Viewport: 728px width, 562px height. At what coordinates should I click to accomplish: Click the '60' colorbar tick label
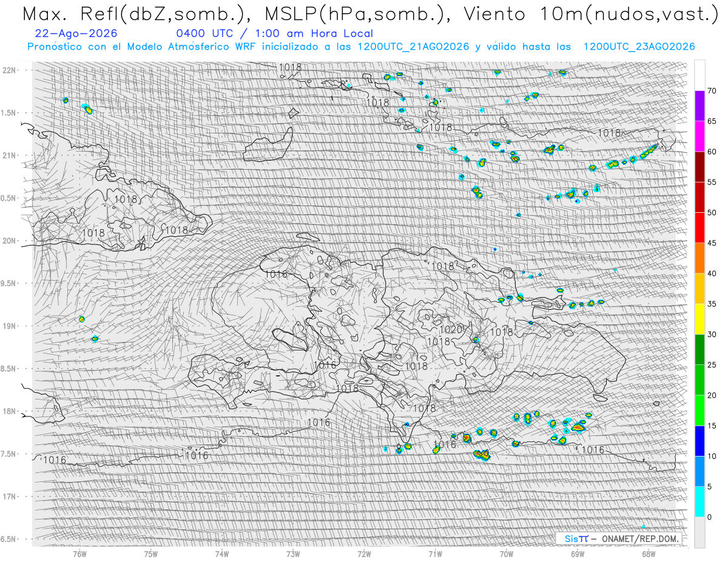(712, 152)
